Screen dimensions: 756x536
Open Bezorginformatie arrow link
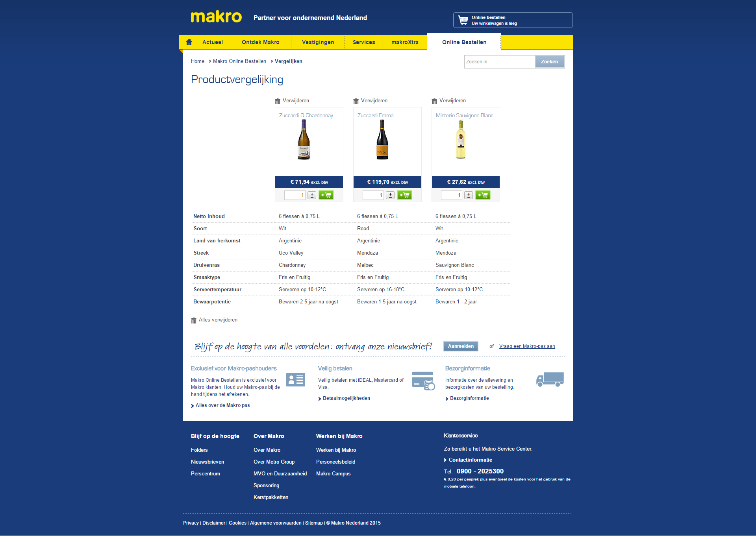(469, 398)
